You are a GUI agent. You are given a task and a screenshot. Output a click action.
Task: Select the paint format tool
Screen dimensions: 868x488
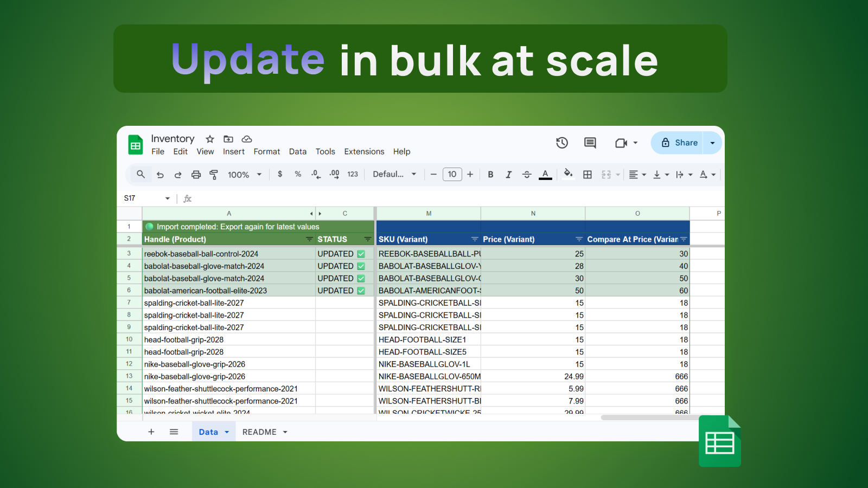tap(214, 175)
